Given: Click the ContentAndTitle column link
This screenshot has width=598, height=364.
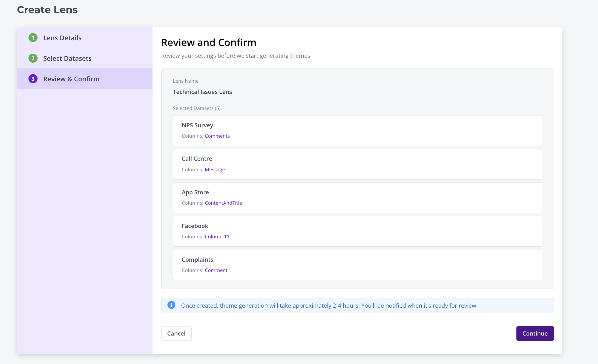Looking at the screenshot, I should click(223, 203).
